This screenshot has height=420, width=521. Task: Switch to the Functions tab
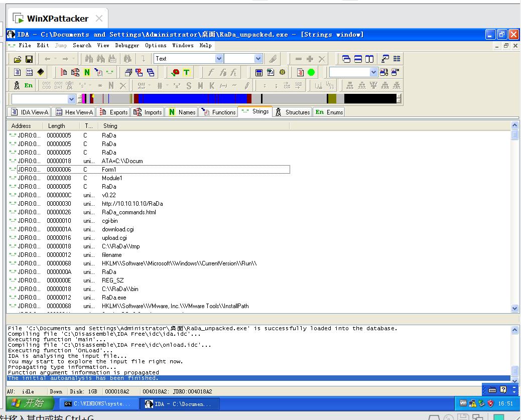pyautogui.click(x=218, y=112)
